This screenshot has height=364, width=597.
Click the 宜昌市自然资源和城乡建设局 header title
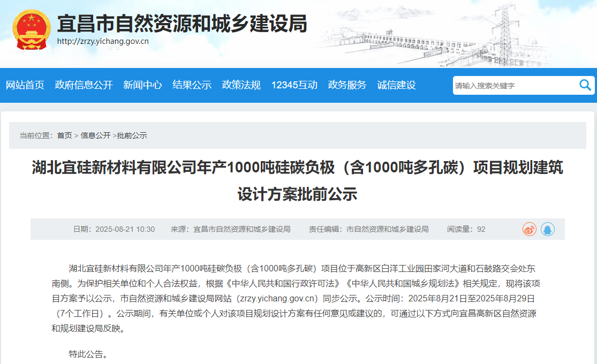click(182, 24)
